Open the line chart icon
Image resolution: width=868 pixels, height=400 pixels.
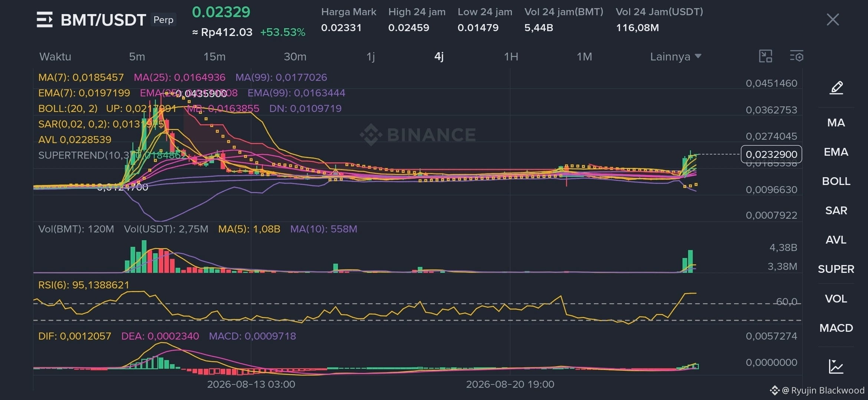836,366
